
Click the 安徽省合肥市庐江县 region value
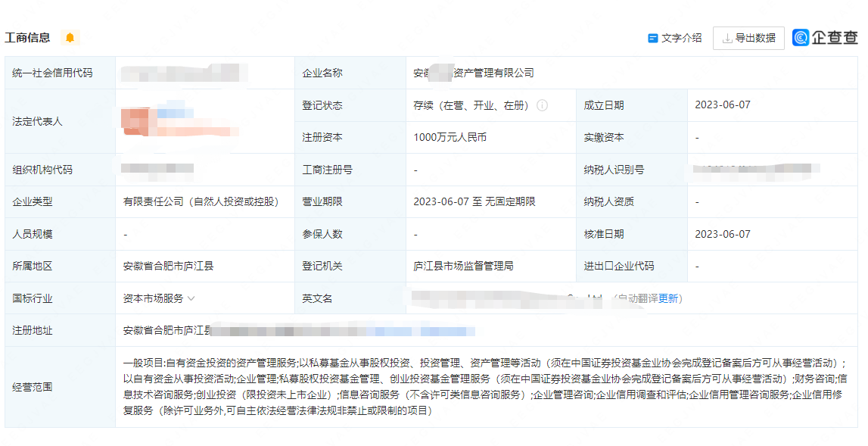[x=168, y=267]
